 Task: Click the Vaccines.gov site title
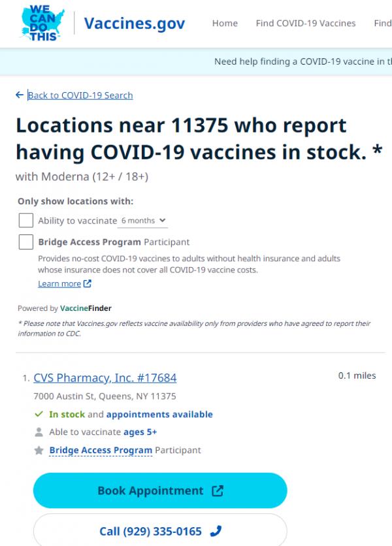[134, 24]
